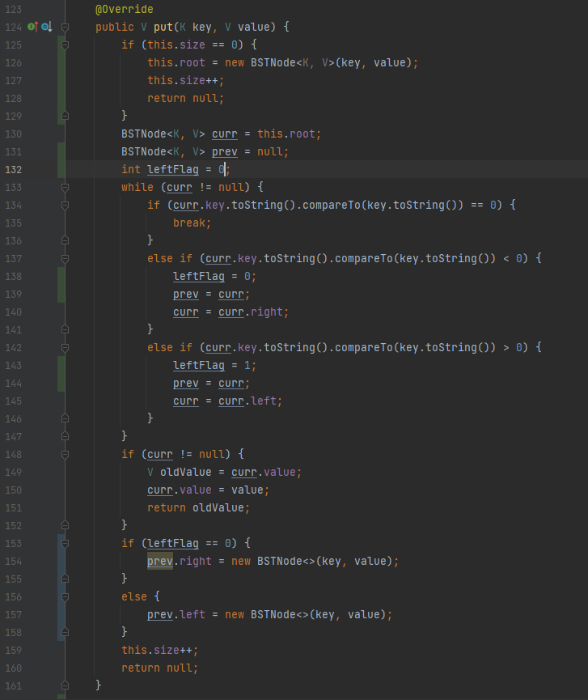Fold the first else-if block on line 137
The width and height of the screenshot is (588, 700).
(x=66, y=258)
